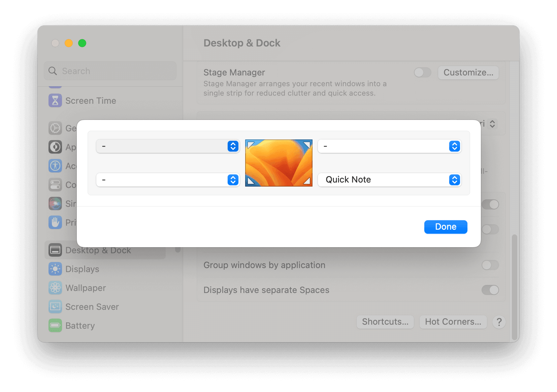Screen dimensions: 557x392
Task: Open Siri settings from sidebar
Action: [55, 203]
